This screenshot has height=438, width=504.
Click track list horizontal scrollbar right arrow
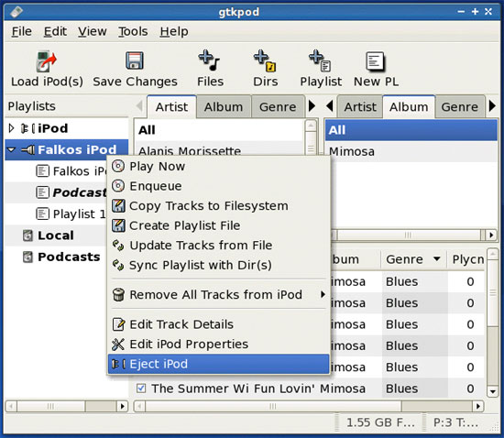coord(478,406)
